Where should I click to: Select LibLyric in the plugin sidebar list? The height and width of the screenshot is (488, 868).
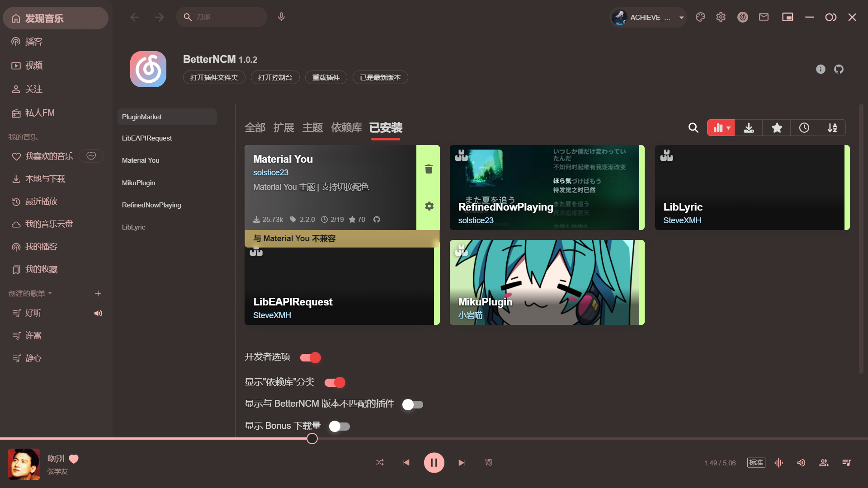134,227
